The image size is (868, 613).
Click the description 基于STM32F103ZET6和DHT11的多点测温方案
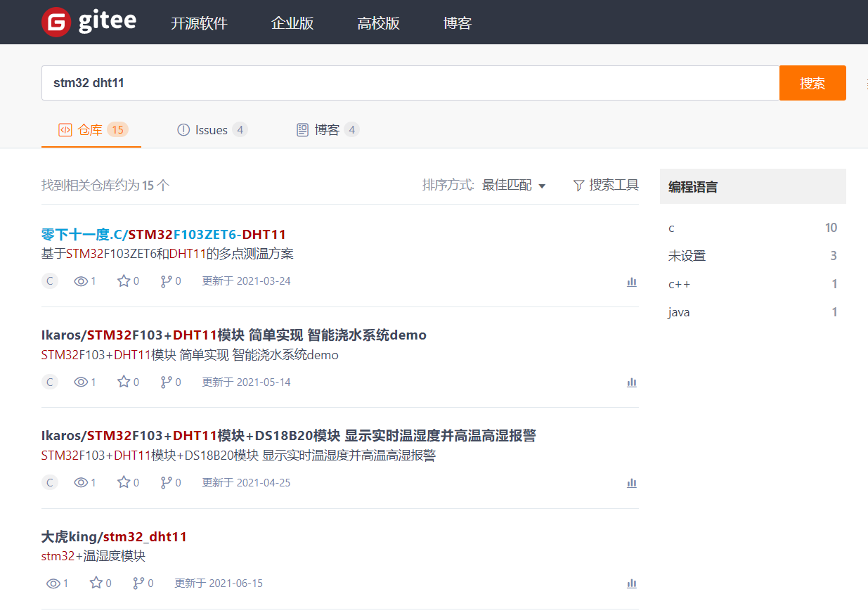[167, 254]
